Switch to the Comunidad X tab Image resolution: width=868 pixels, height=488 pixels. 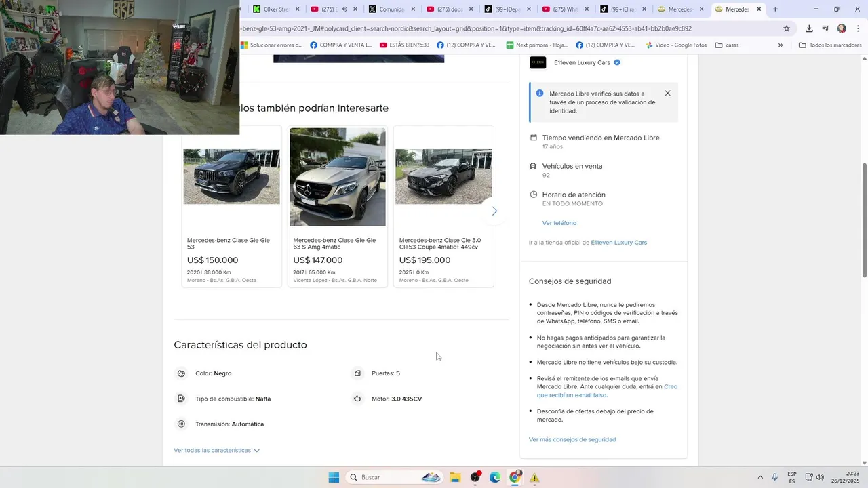[x=387, y=9]
